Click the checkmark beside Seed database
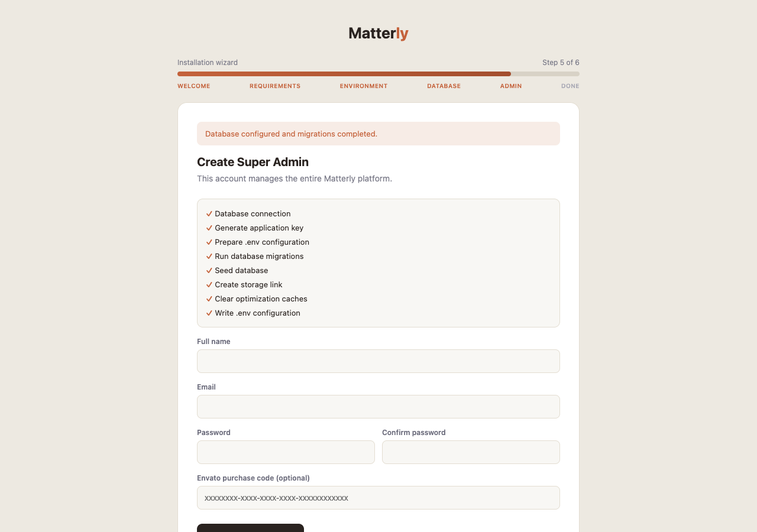757x532 pixels. pos(209,271)
